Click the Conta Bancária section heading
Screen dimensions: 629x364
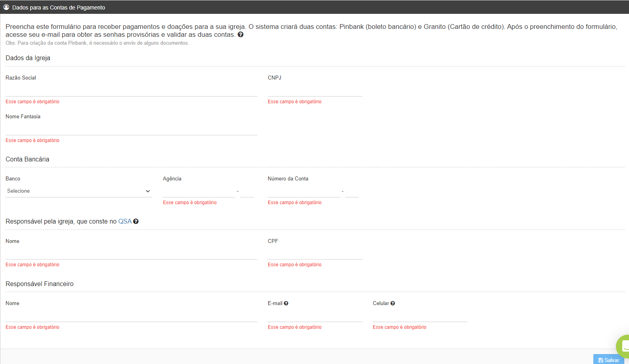tap(27, 159)
